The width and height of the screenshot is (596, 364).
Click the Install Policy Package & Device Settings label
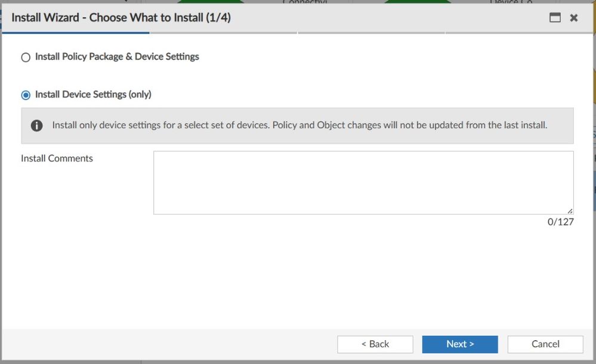click(117, 57)
